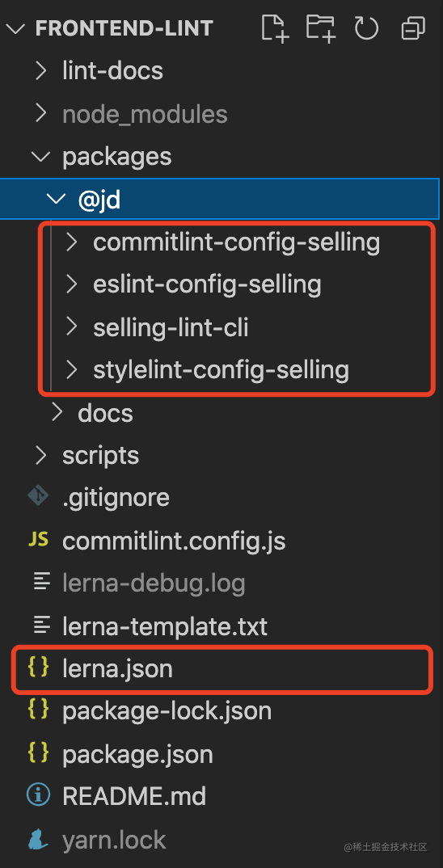Click the braces icon next to lerna.json
This screenshot has width=443, height=868.
point(39,668)
